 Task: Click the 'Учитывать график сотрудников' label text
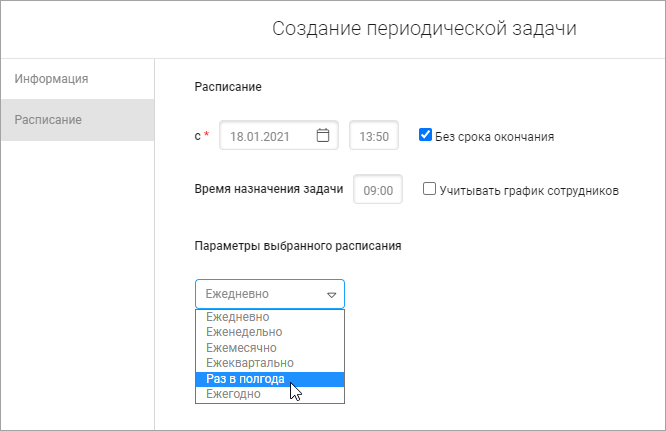click(529, 190)
